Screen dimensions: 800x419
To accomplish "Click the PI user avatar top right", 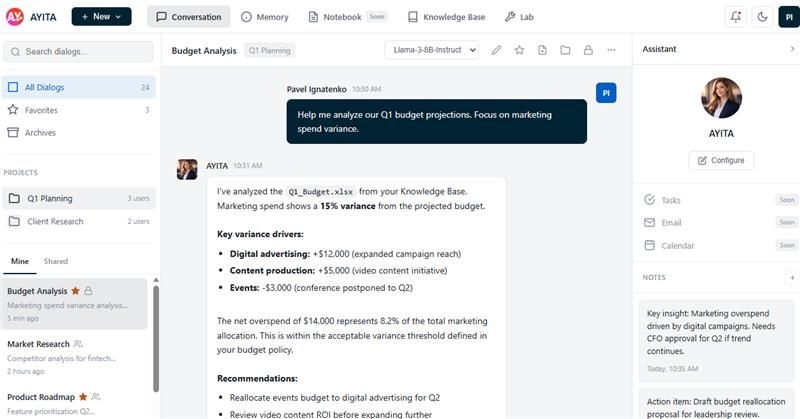I will point(787,17).
